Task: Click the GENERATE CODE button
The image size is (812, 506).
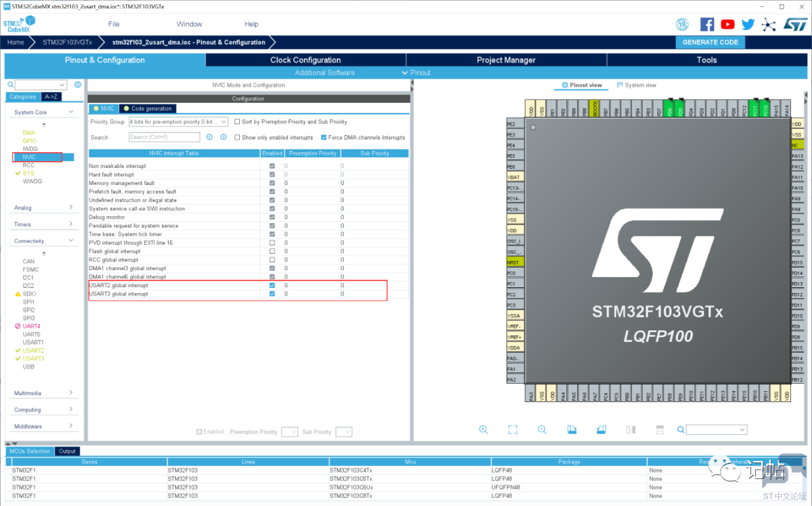Action: [710, 42]
